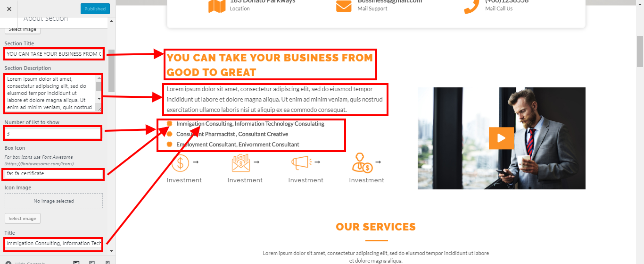
Task: Click the orange phone icon
Action: tap(471, 5)
